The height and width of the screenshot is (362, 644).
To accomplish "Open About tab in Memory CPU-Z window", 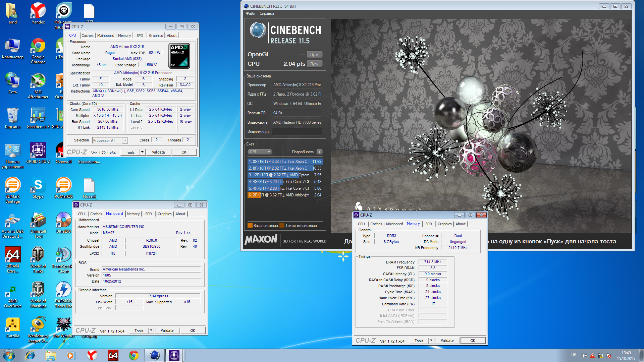I will tap(460, 224).
